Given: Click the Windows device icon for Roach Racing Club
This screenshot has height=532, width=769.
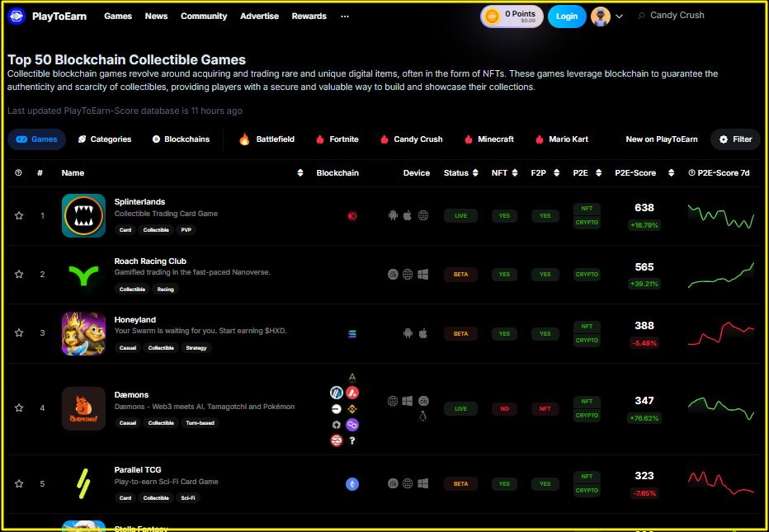Looking at the screenshot, I should tap(423, 274).
